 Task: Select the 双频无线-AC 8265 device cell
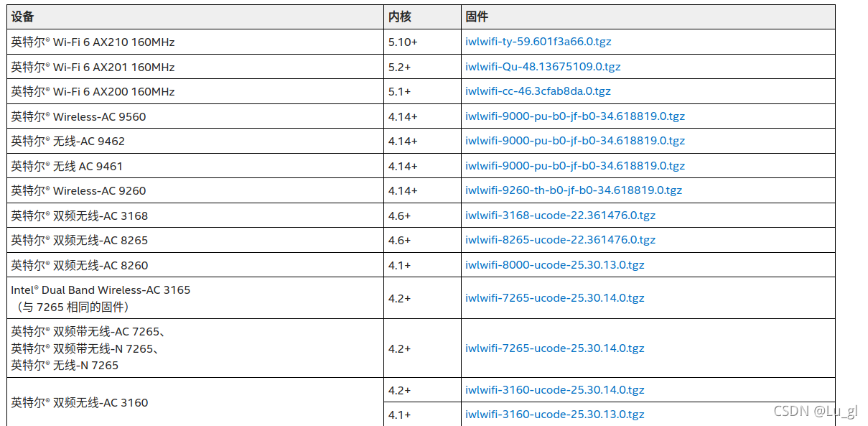(195, 240)
